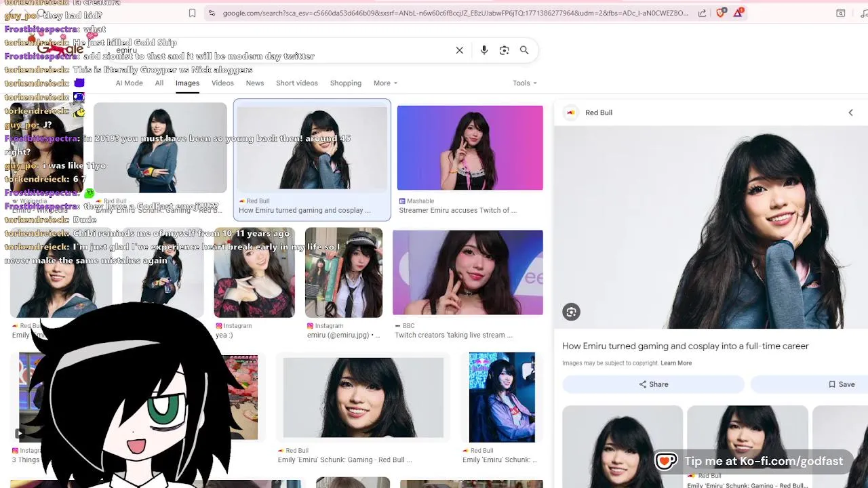Open the blue-lit Red Bull Emily 'Emiru' Schunk thumbnail
868x488 pixels.
(x=502, y=397)
